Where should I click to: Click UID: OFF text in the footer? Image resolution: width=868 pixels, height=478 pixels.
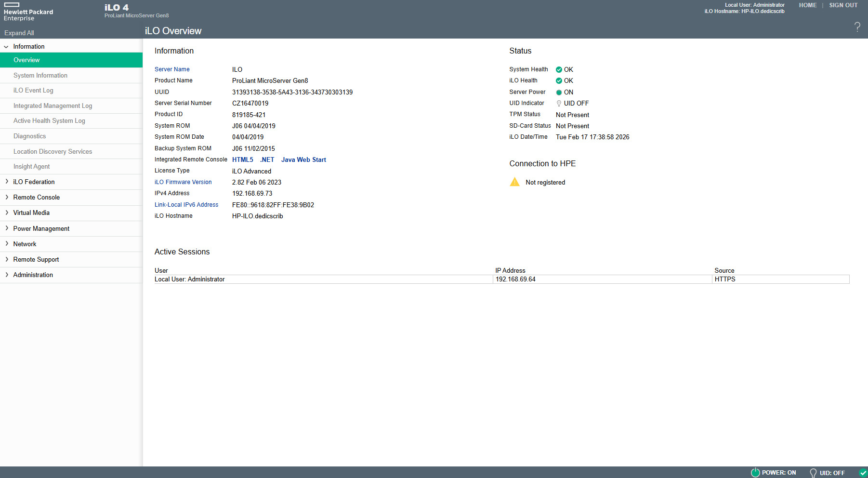pyautogui.click(x=832, y=473)
